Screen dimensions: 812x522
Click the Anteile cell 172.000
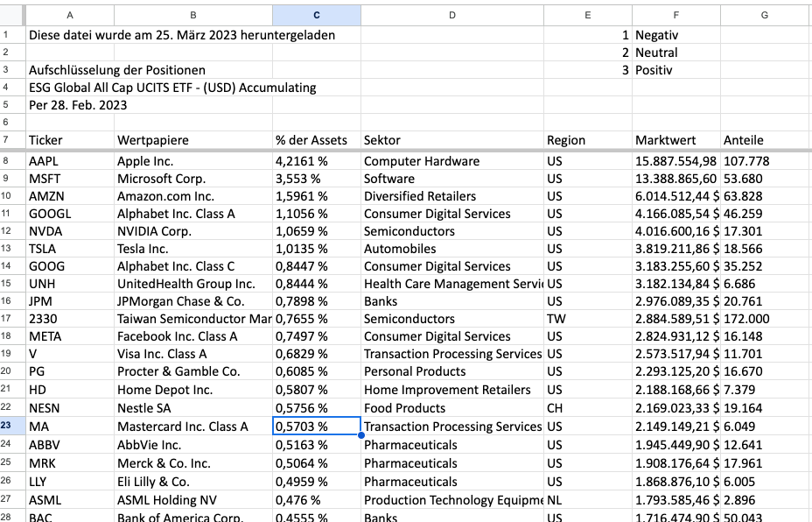pyautogui.click(x=765, y=319)
